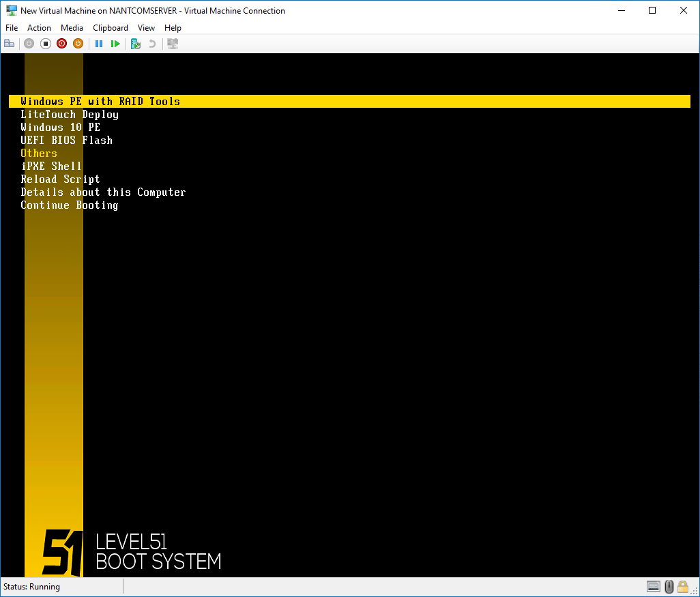Open the Help menu
This screenshot has width=700, height=597.
[173, 28]
